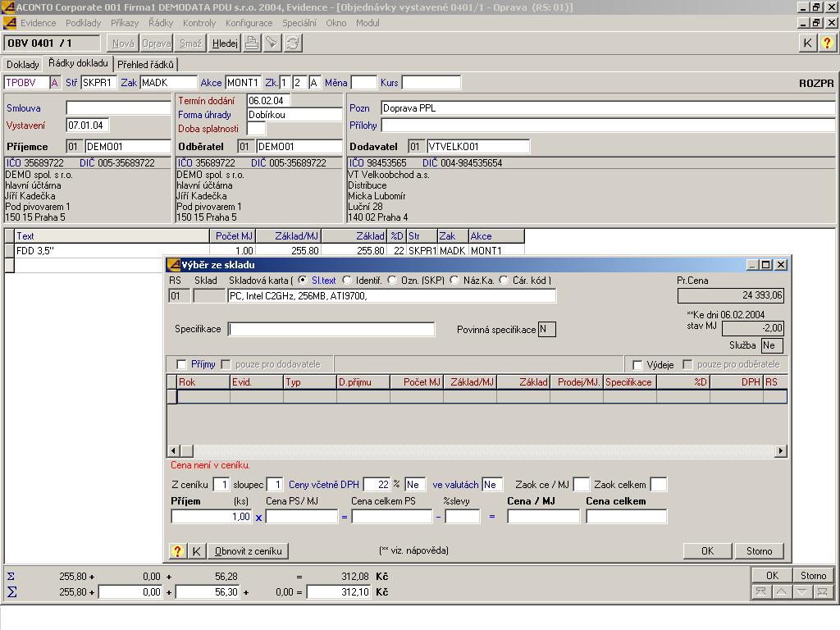This screenshot has height=630, width=840.
Task: Open the Doklady tab
Action: (23, 64)
